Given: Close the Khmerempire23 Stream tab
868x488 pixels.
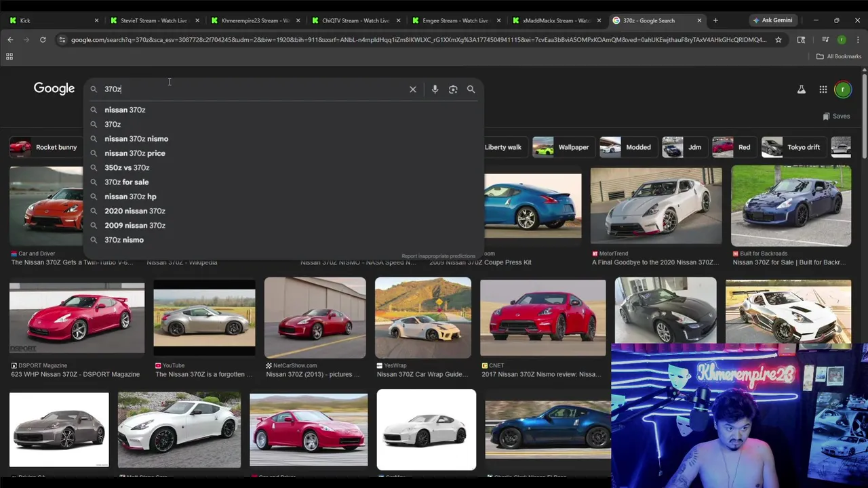Looking at the screenshot, I should pyautogui.click(x=298, y=20).
